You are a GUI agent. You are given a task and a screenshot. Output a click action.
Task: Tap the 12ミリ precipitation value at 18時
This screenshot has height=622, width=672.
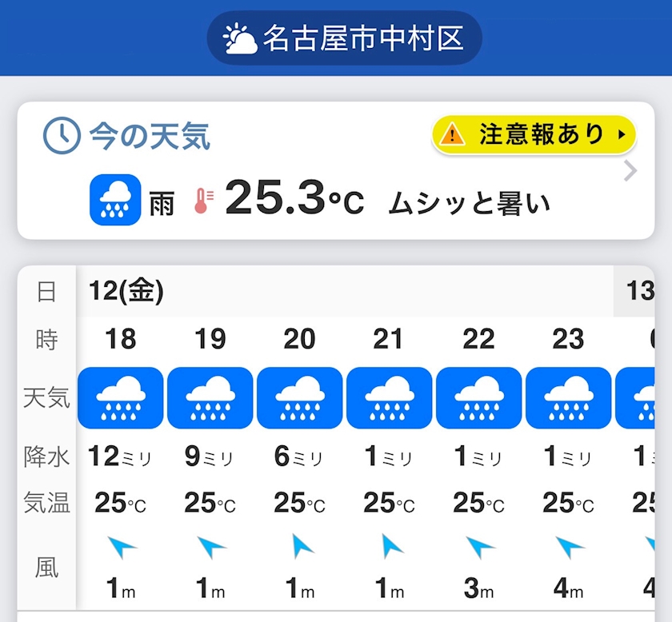(120, 457)
